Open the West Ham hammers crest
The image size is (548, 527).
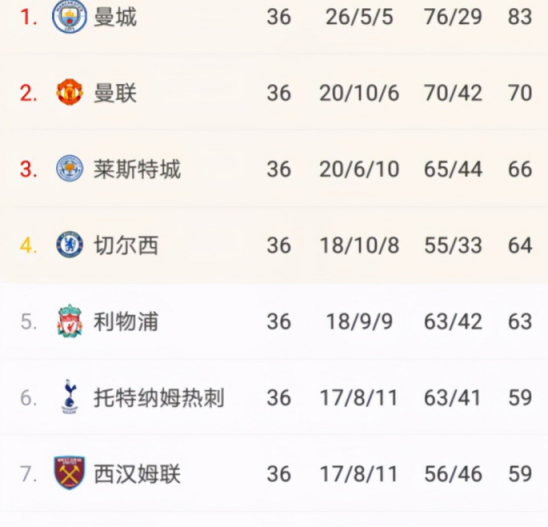[70, 473]
